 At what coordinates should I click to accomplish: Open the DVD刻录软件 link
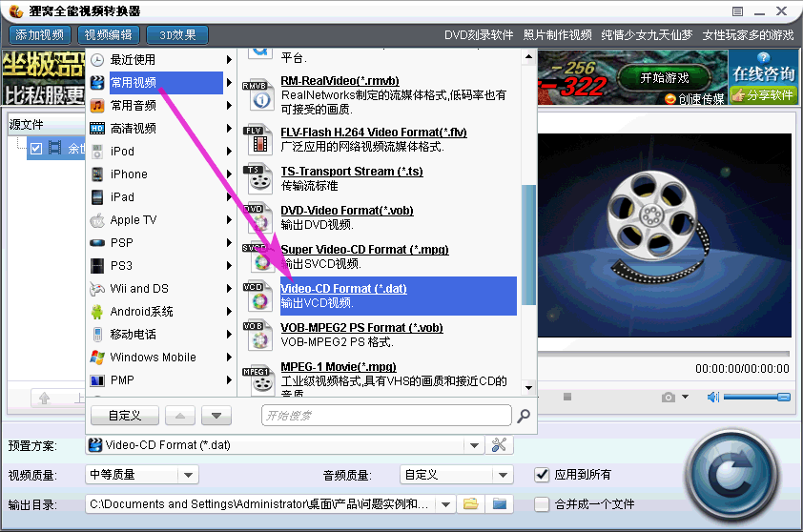tap(479, 35)
